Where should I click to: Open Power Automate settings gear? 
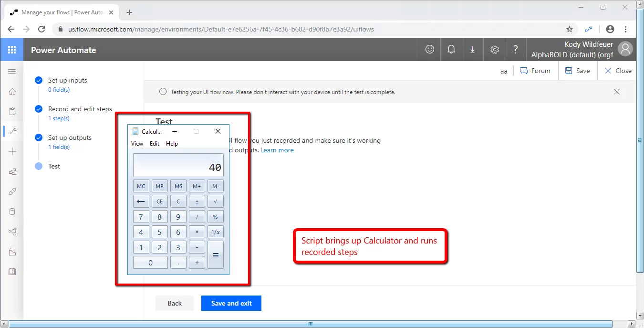coord(495,50)
